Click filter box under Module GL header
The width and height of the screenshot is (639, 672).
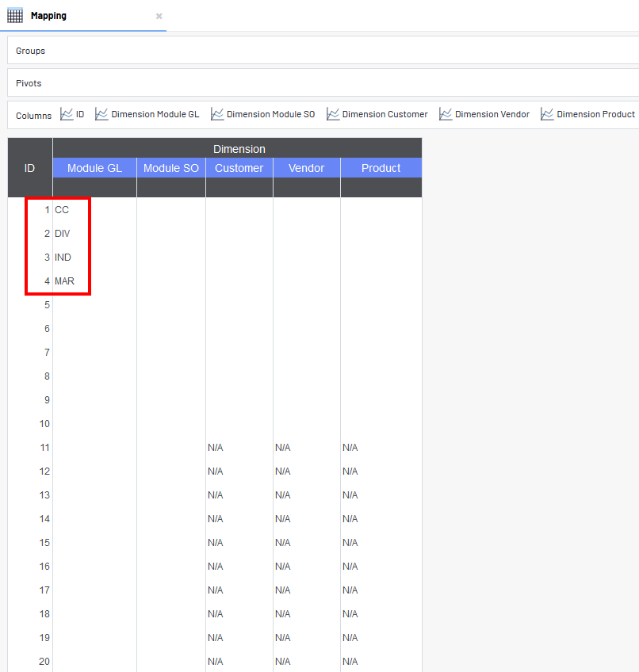tap(94, 187)
